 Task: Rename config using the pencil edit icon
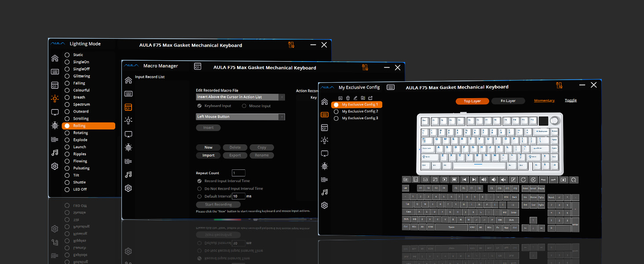355,97
